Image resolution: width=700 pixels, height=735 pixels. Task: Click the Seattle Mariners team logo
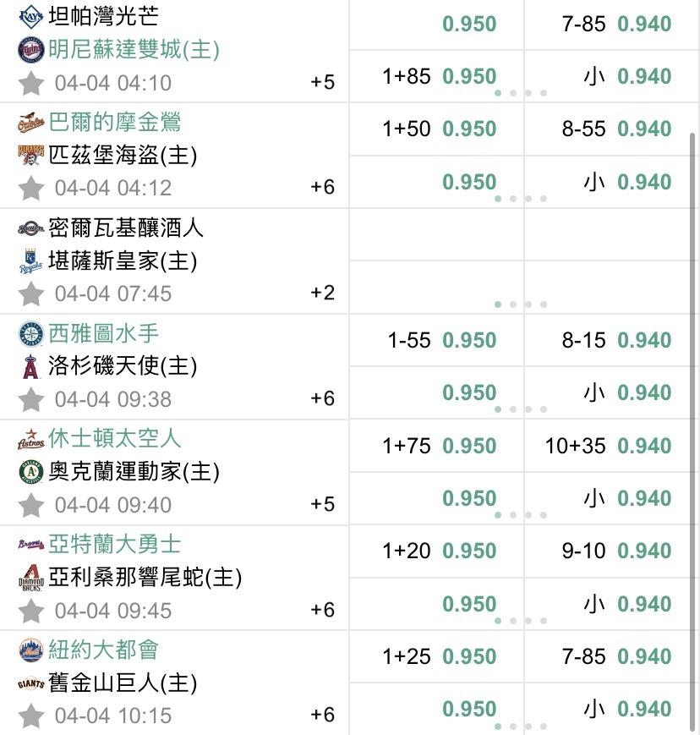30,334
